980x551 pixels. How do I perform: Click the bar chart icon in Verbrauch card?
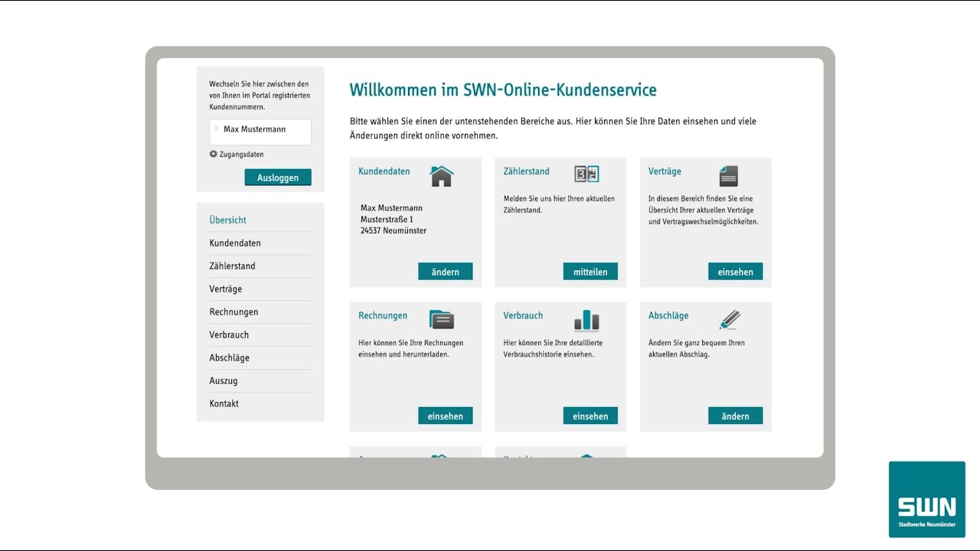coord(586,319)
